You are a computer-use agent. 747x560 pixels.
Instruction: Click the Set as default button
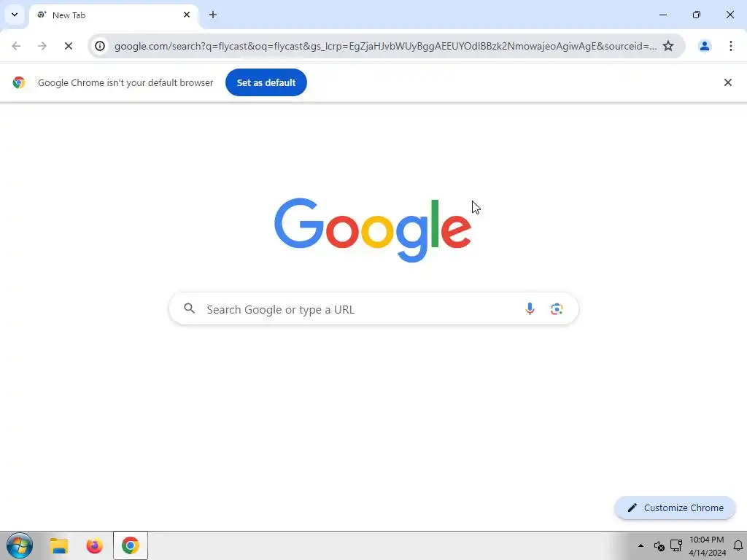click(266, 82)
